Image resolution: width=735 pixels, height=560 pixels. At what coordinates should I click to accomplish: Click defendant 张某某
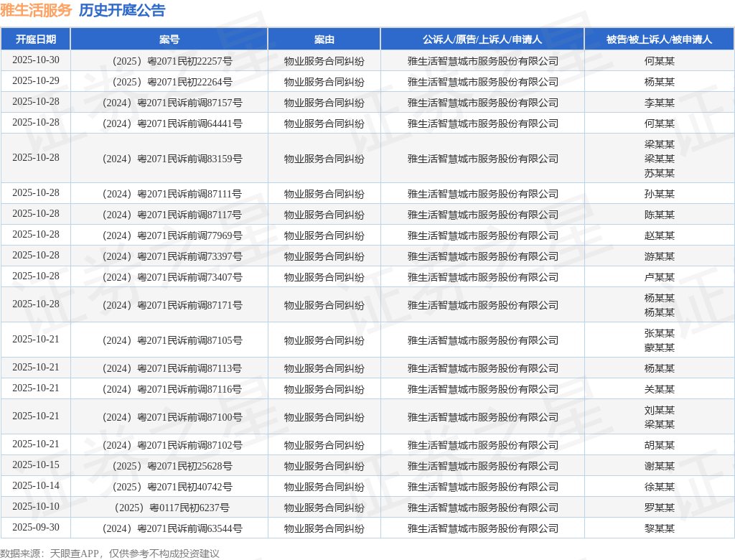pyautogui.click(x=659, y=333)
